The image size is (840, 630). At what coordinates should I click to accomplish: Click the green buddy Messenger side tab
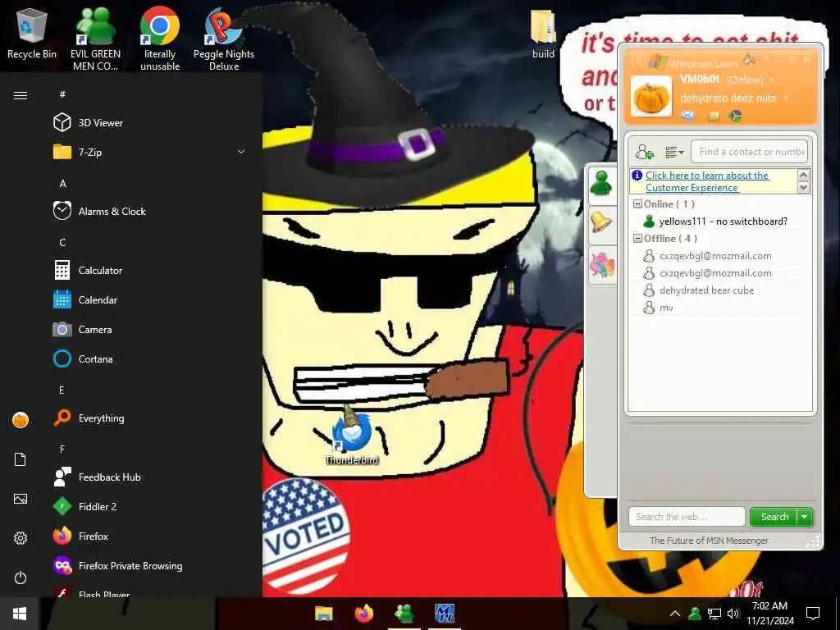(x=601, y=185)
